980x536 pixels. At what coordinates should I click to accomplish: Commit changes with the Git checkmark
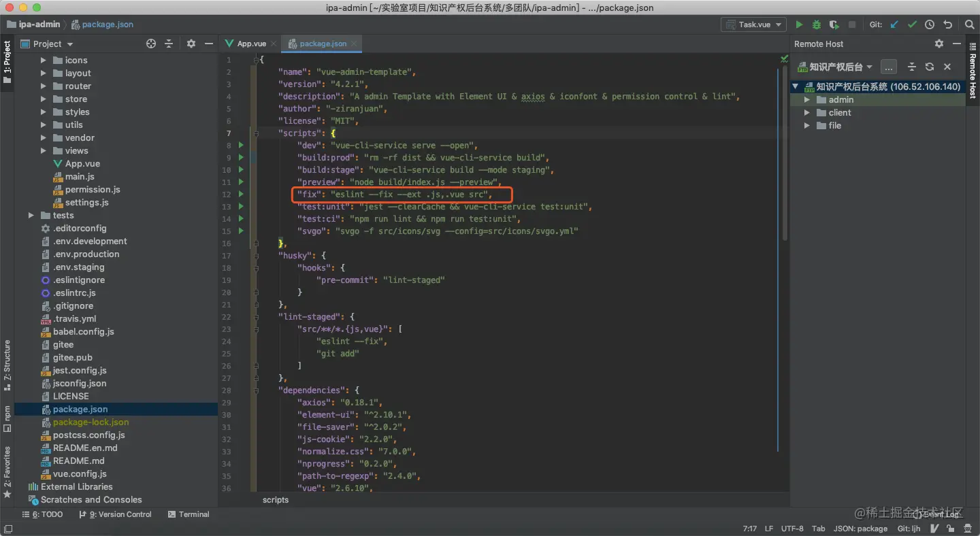pos(912,24)
